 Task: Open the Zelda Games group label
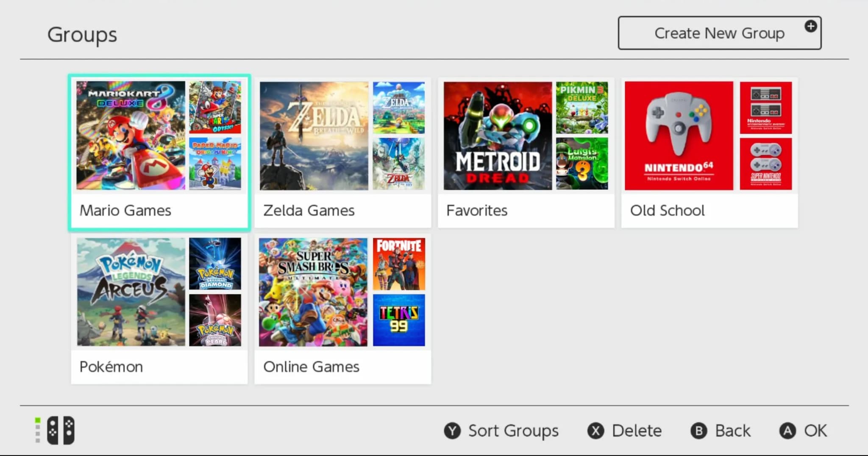coord(309,211)
